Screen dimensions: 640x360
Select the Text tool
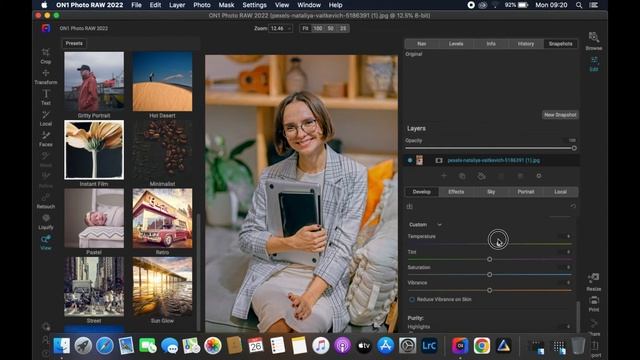tap(46, 98)
